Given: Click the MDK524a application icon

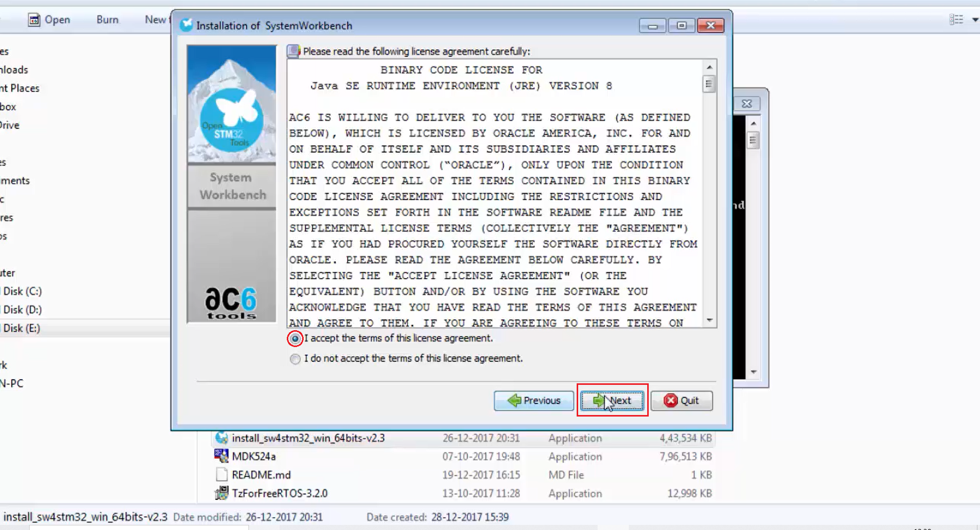Looking at the screenshot, I should (x=221, y=456).
